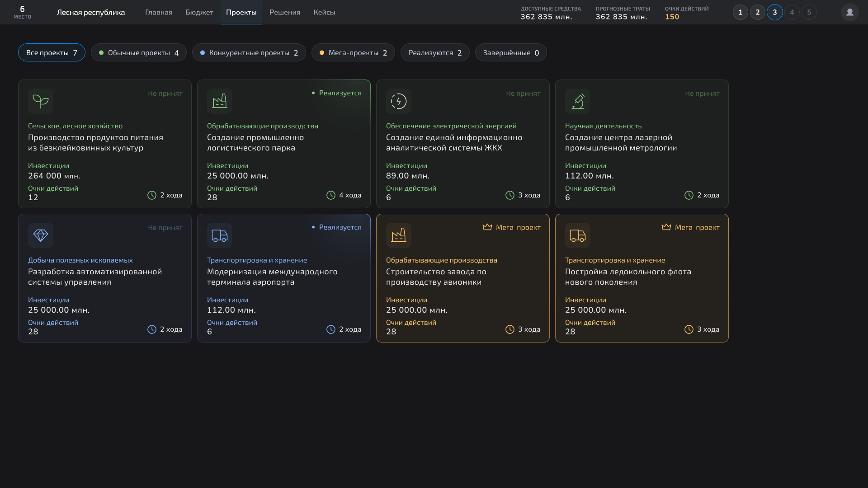This screenshot has height=488, width=868.
Task: Click the orange truck icon on icebreaker fleet card
Action: pos(578,235)
